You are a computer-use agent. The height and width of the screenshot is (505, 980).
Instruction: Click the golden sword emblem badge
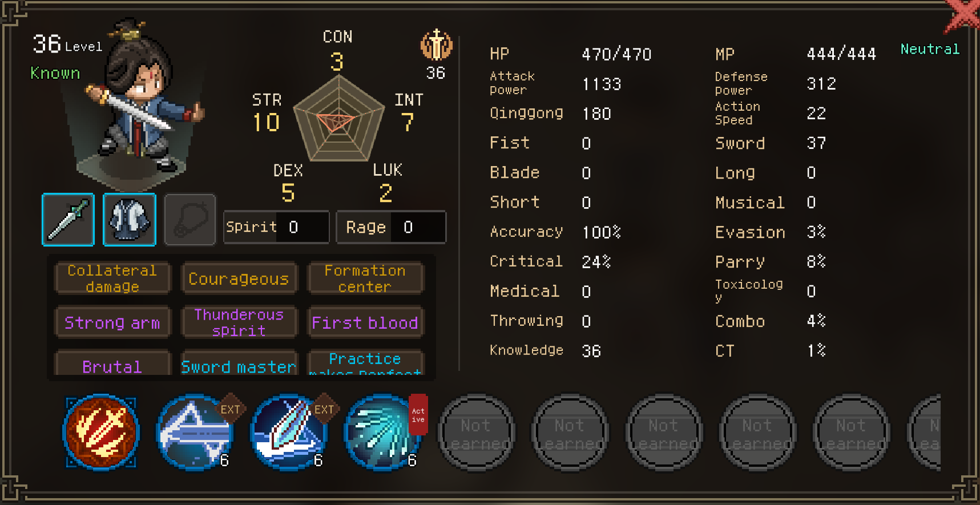pos(437,45)
